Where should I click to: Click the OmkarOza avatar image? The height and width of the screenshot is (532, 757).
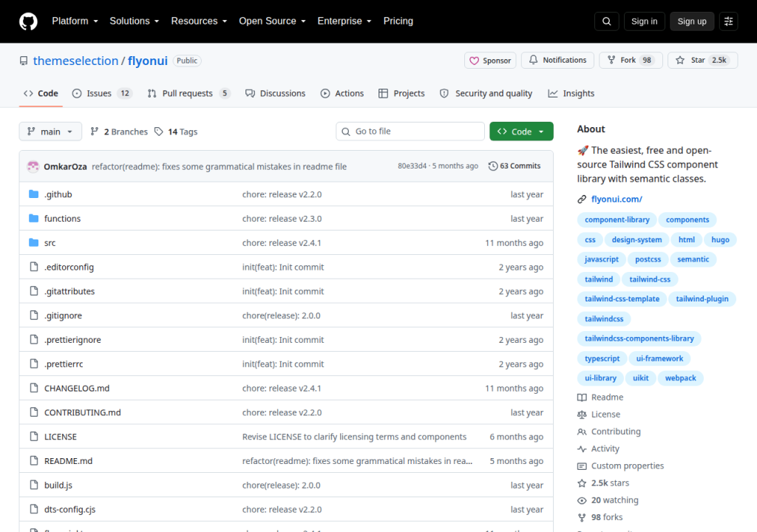click(x=33, y=166)
